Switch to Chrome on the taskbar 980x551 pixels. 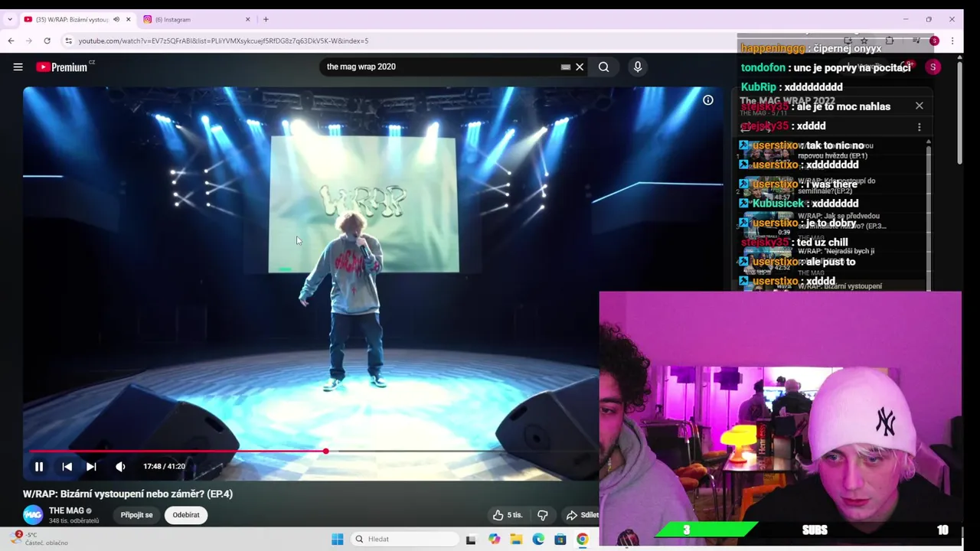[x=583, y=539]
